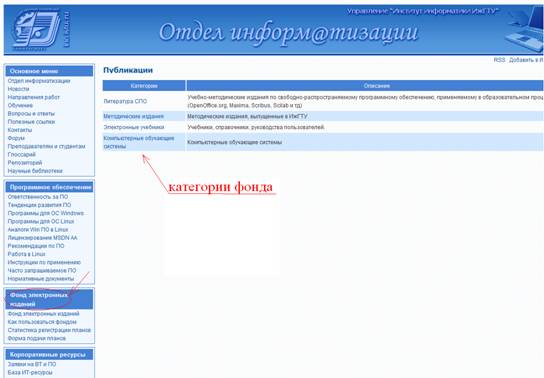Click the 'Корпоративные ресурсы' section header

(x=49, y=355)
